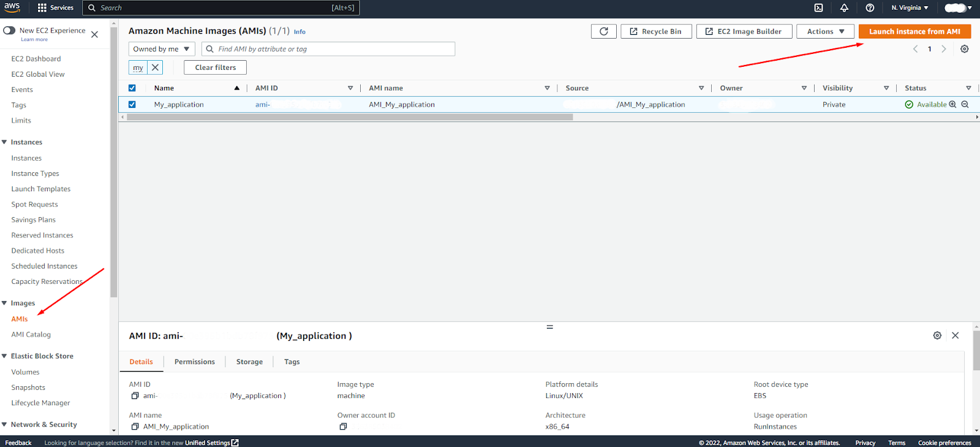The image size is (980, 447).
Task: Click the Clear filters button
Action: [x=216, y=67]
